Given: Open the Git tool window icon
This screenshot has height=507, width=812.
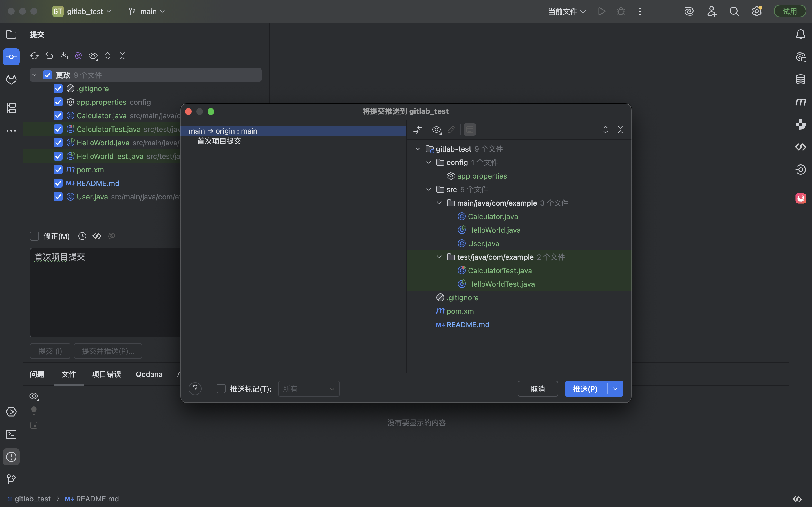Looking at the screenshot, I should click(x=11, y=479).
